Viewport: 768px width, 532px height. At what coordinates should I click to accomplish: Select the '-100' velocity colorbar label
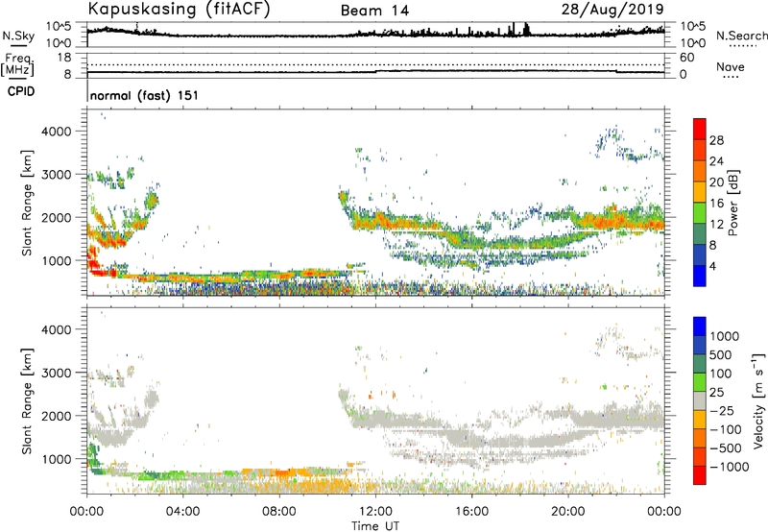(x=726, y=429)
